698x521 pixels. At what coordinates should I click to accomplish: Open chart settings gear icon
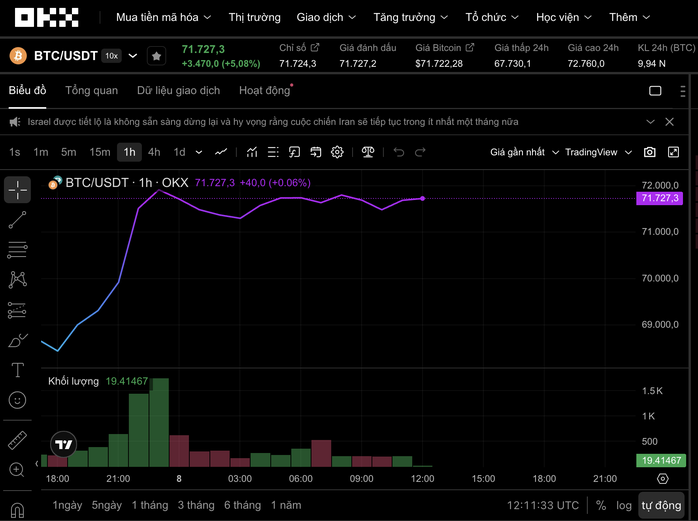click(338, 152)
